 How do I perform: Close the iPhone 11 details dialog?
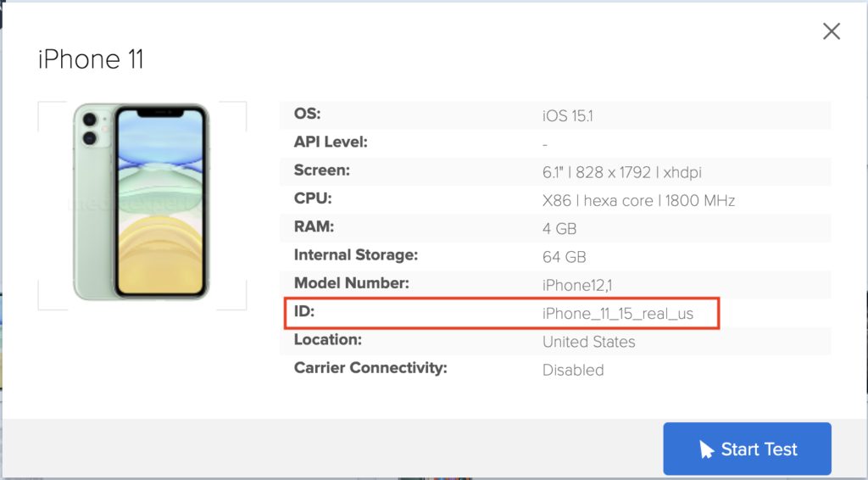tap(832, 31)
